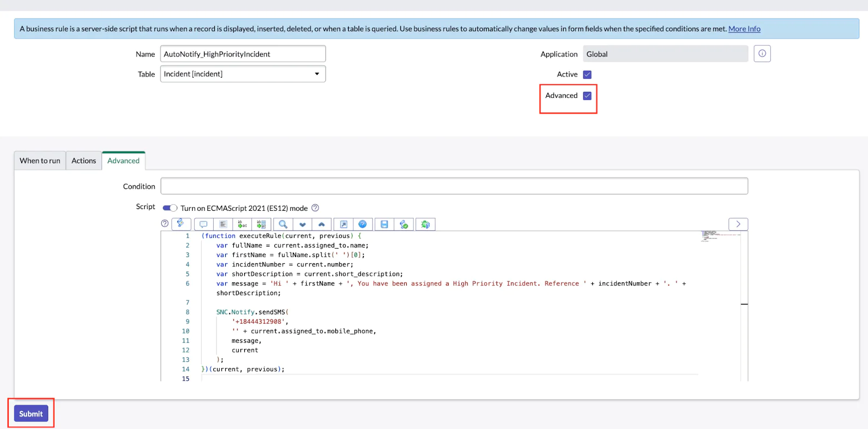Click the script minimap thumbnail
The height and width of the screenshot is (429, 868).
click(x=720, y=236)
